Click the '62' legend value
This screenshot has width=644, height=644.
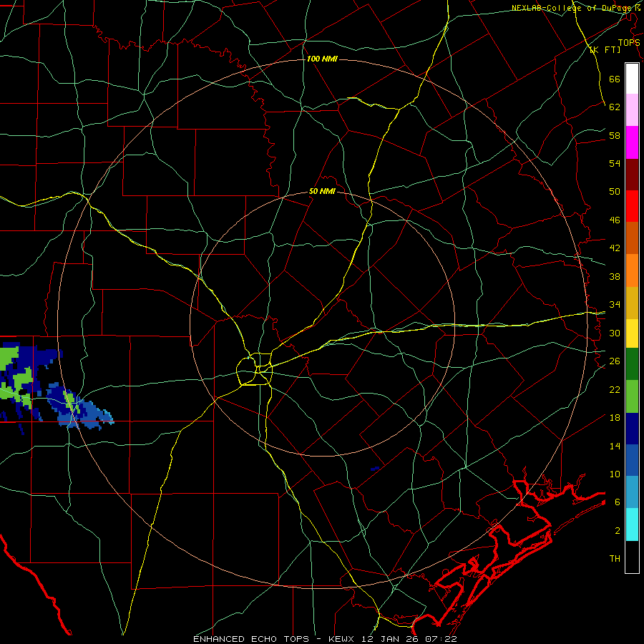click(x=615, y=107)
